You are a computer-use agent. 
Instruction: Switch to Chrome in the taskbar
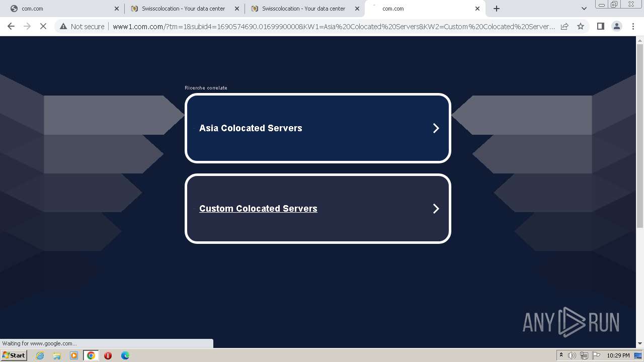(91, 355)
